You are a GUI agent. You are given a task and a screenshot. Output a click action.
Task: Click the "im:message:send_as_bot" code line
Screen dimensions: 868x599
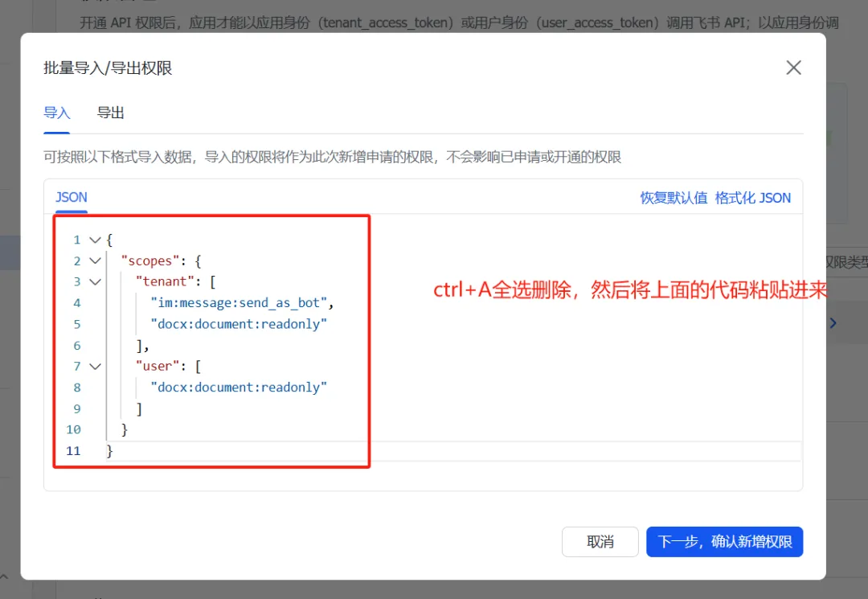(x=242, y=303)
